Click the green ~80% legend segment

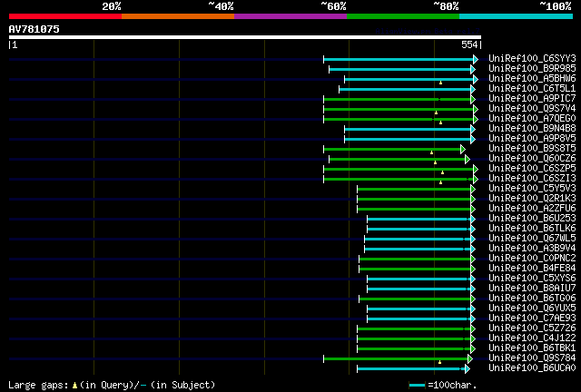[403, 16]
